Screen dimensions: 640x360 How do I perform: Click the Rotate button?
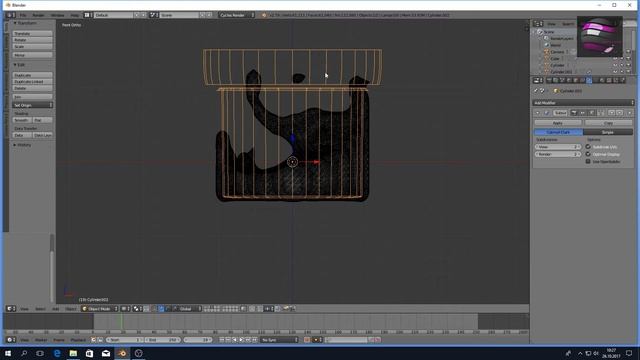[33, 40]
